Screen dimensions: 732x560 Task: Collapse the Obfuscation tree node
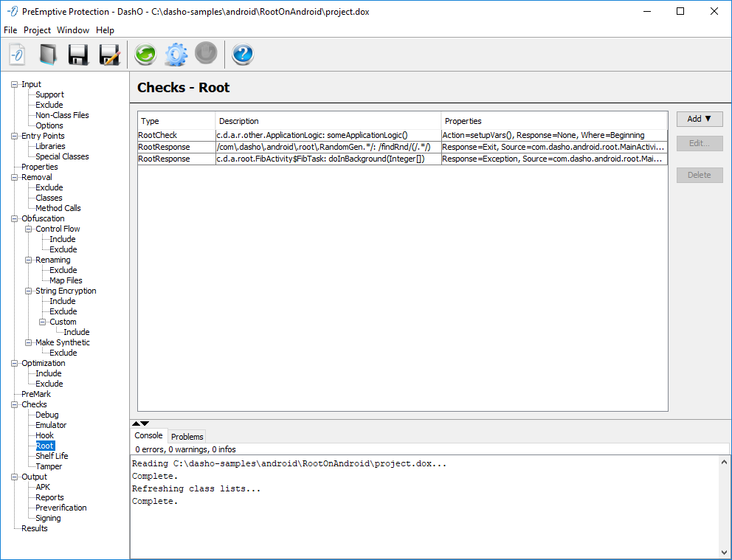click(x=14, y=218)
